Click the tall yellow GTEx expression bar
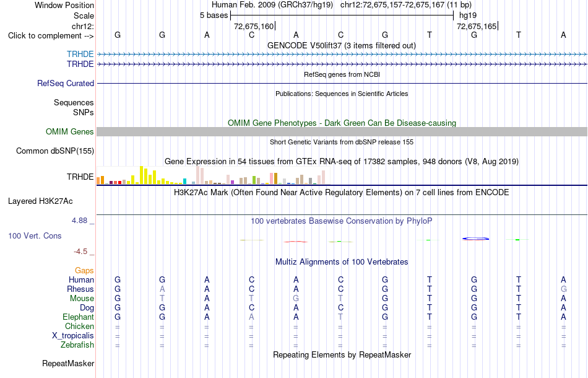The image size is (588, 378). coord(141,175)
